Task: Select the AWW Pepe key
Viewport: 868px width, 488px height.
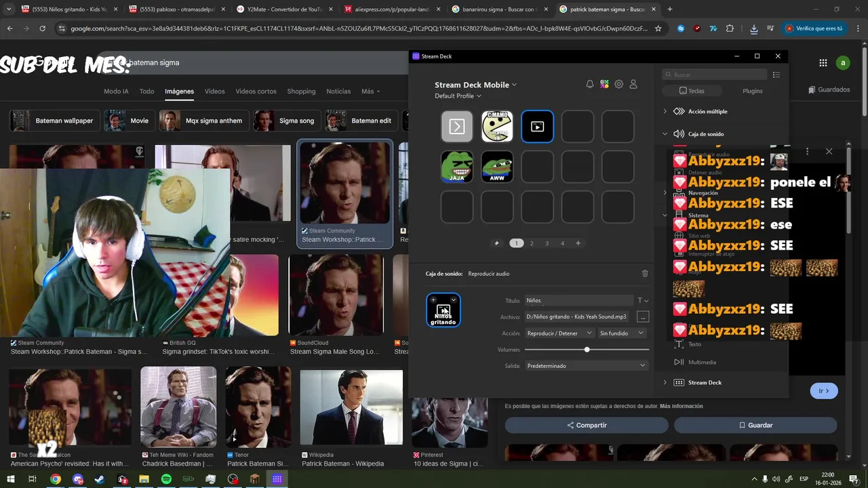Action: (497, 167)
